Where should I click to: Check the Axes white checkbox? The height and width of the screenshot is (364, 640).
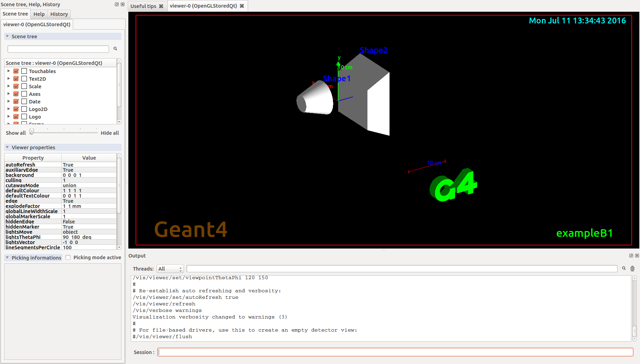coord(24,94)
